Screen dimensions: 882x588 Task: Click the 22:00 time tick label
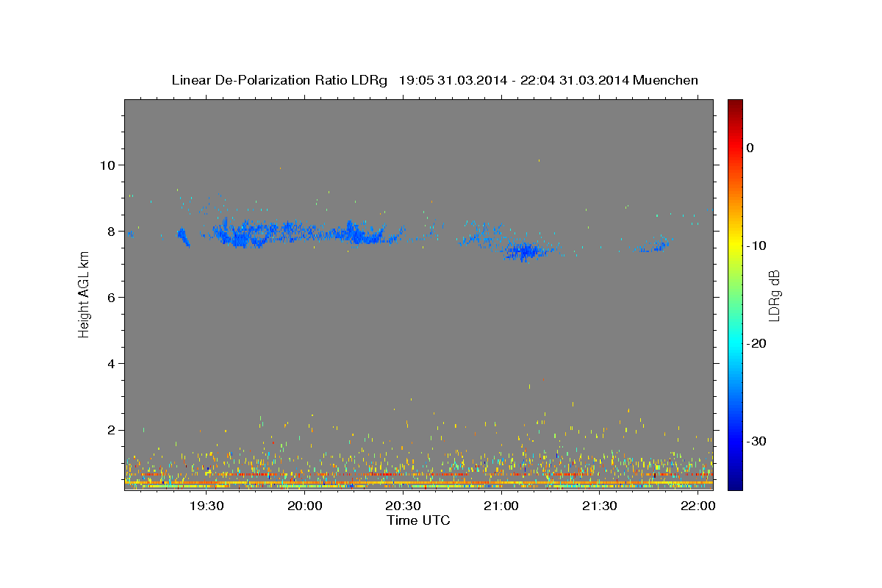[697, 506]
